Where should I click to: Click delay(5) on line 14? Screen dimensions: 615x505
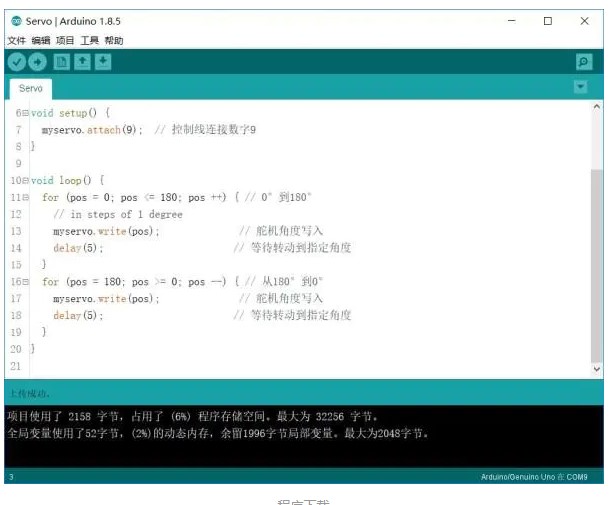click(x=78, y=248)
